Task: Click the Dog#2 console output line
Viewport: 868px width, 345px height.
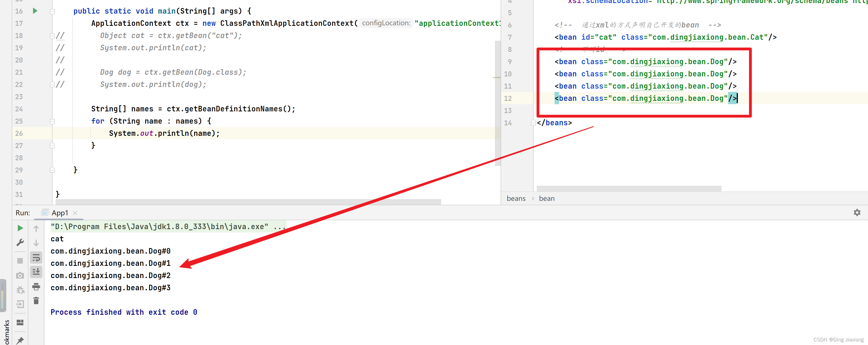Action: tap(110, 276)
